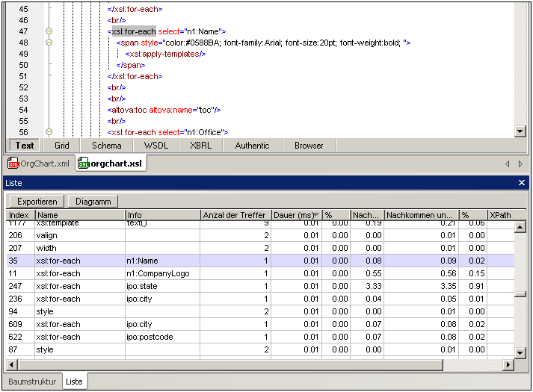Viewport: 533px width, 392px height.
Task: Switch to the WSDL view tab
Action: pyautogui.click(x=156, y=146)
